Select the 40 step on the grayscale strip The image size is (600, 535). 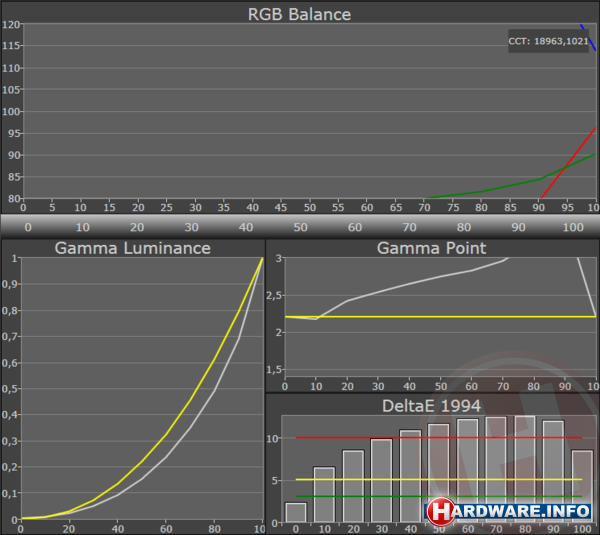[246, 227]
